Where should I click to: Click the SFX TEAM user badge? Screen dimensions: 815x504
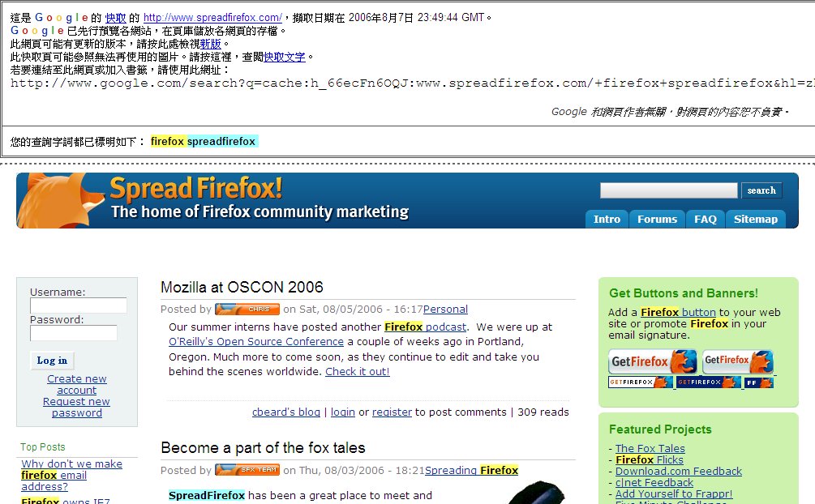247,470
